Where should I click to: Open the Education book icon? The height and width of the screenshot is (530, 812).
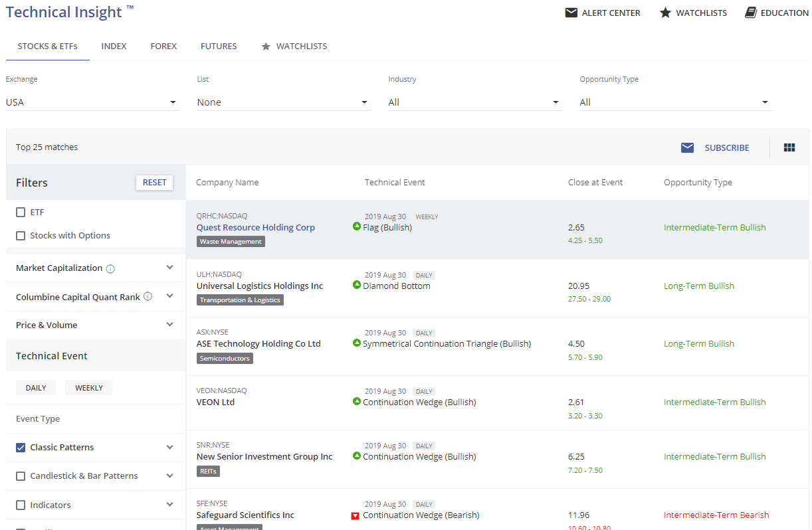751,13
